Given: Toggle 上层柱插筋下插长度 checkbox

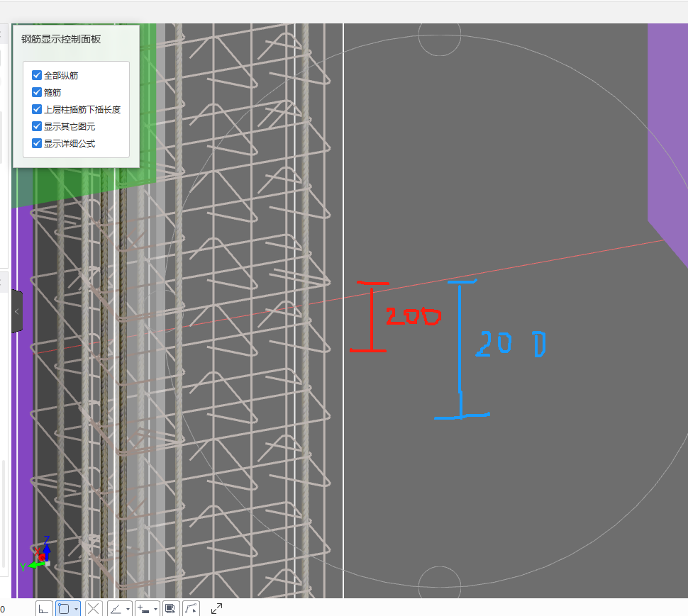Looking at the screenshot, I should tap(37, 110).
